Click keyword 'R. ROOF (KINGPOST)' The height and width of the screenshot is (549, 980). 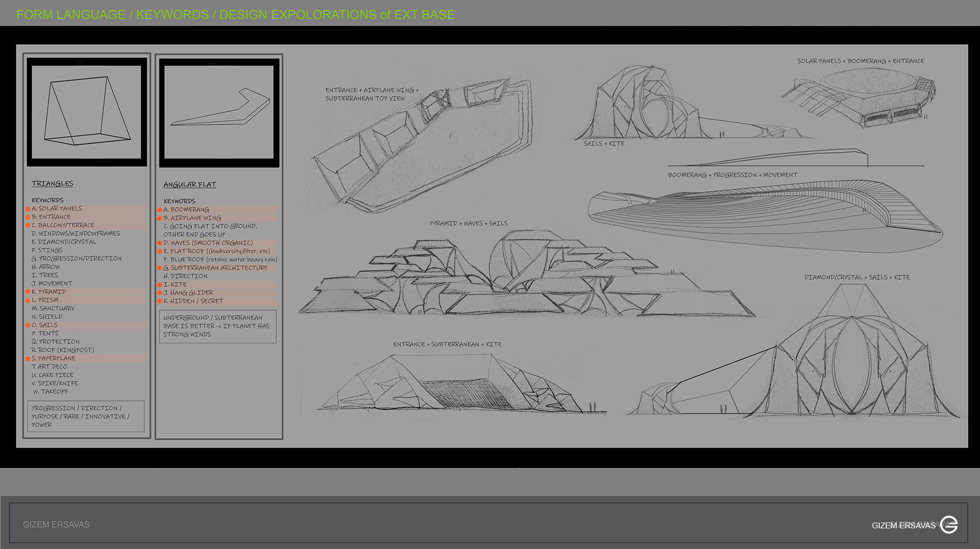(x=63, y=350)
